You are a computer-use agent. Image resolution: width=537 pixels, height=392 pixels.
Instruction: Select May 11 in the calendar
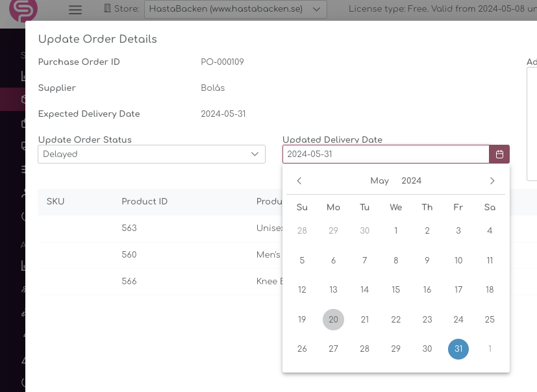[490, 260]
